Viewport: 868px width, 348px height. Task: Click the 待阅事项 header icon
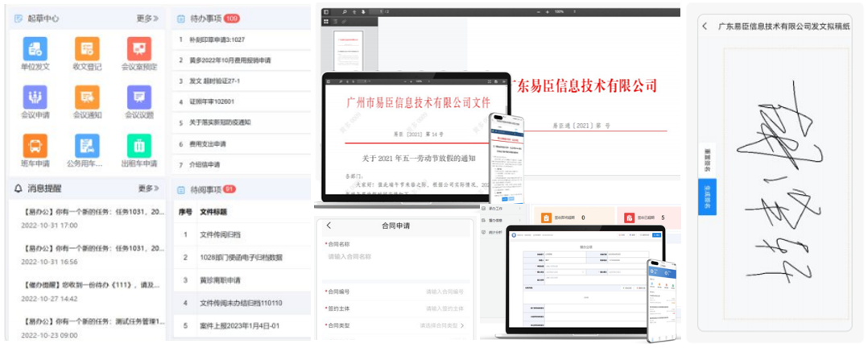click(180, 189)
